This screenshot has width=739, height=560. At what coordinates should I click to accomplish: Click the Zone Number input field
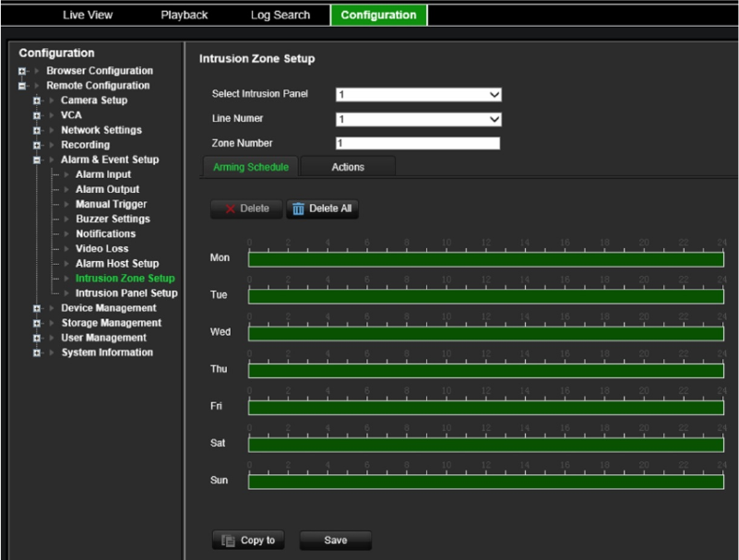tap(417, 143)
